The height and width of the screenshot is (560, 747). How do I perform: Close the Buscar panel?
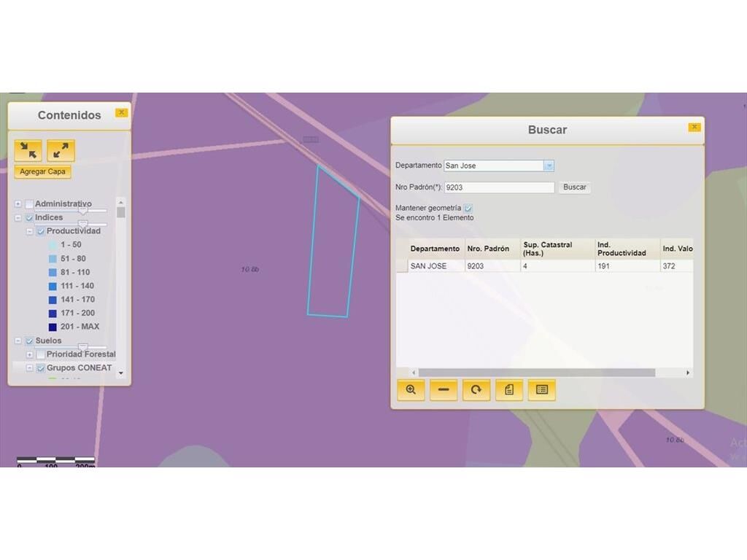[694, 128]
